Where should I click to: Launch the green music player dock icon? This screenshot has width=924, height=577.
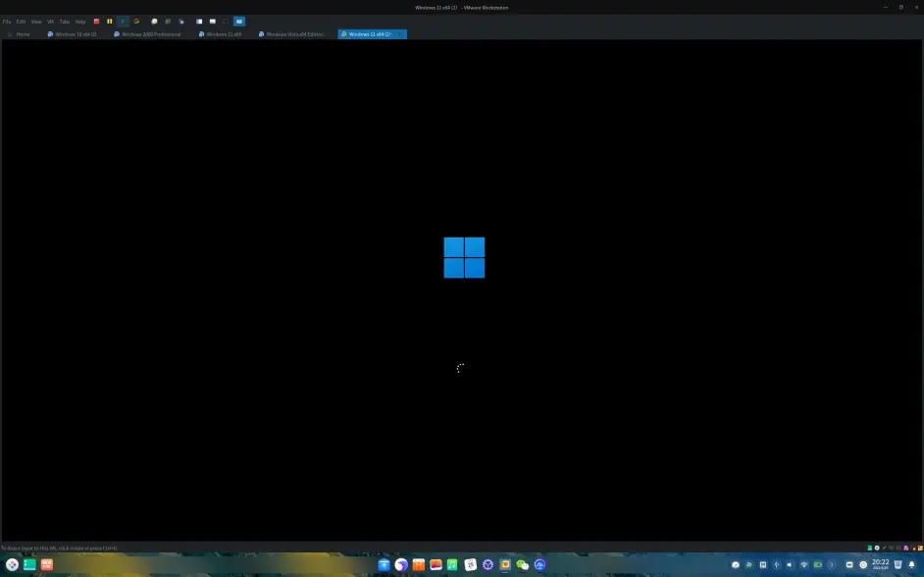point(452,564)
